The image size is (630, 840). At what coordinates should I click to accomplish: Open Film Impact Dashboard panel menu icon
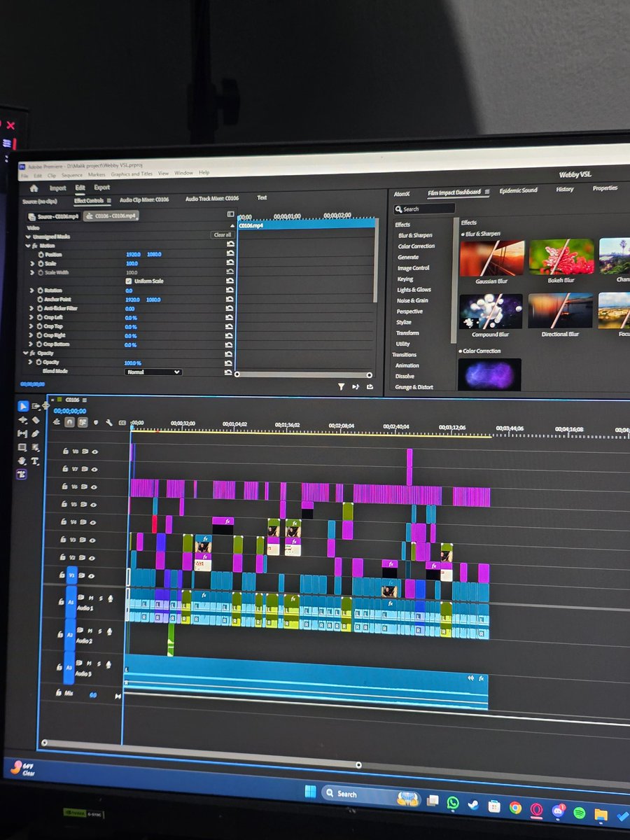click(486, 192)
